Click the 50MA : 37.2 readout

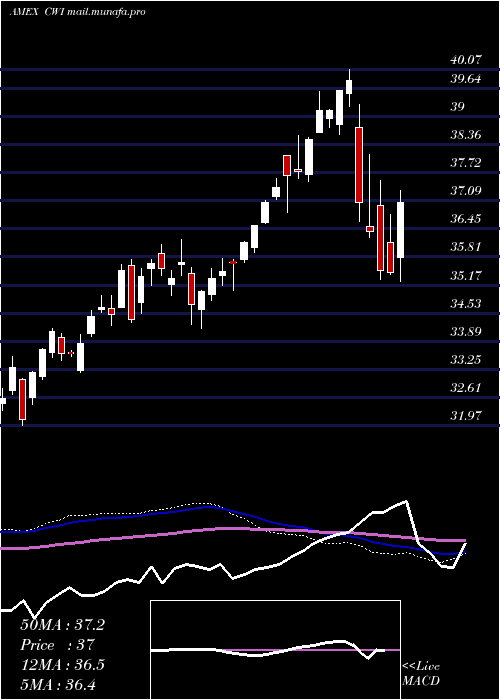(x=62, y=625)
